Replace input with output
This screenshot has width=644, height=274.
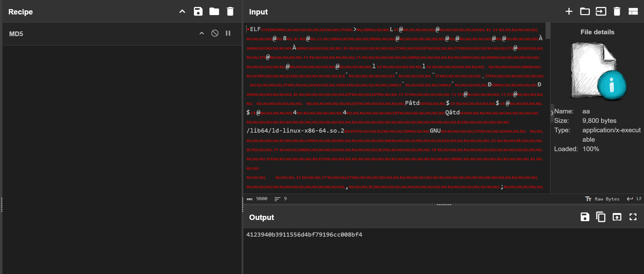(x=617, y=217)
